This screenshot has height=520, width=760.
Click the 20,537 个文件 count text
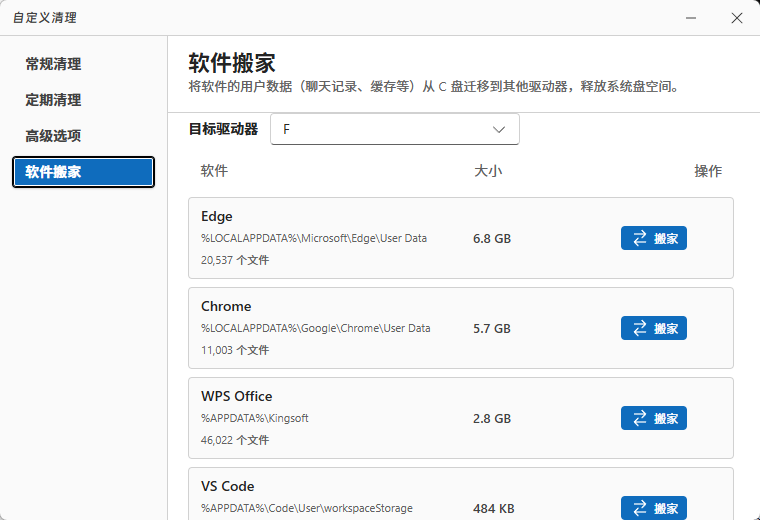click(x=235, y=260)
